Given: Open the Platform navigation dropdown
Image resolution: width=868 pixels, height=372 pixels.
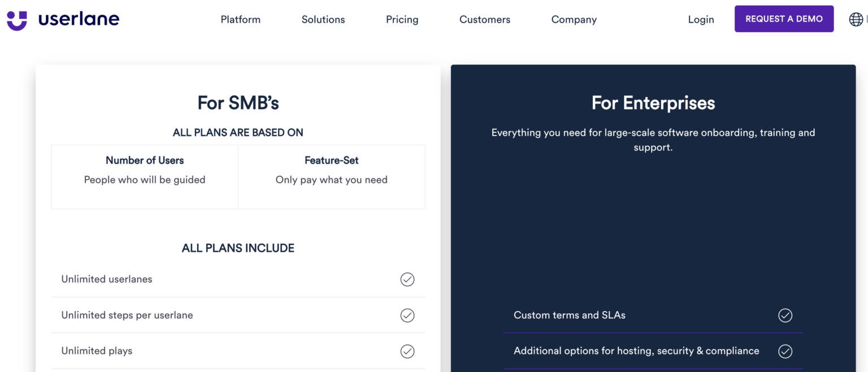Looking at the screenshot, I should point(240,19).
